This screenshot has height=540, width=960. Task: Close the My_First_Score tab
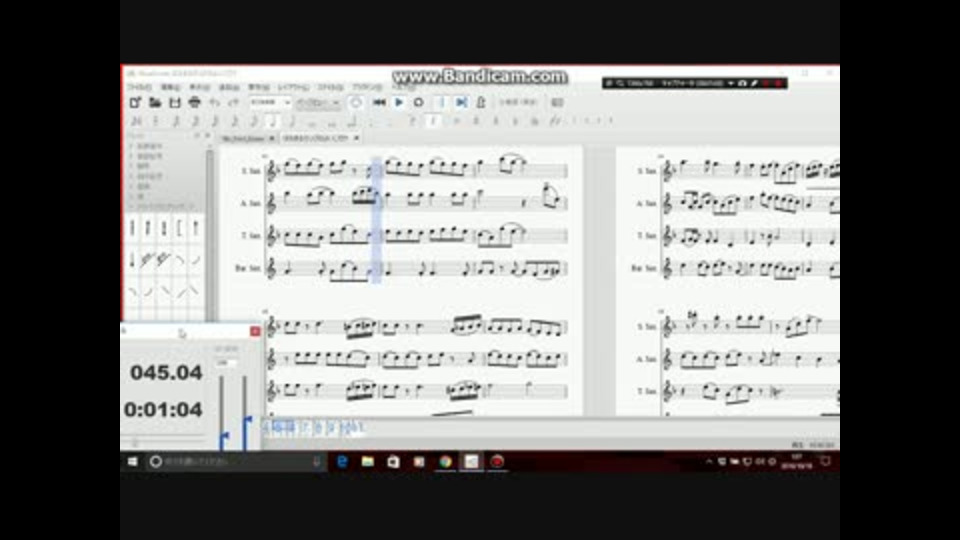point(272,138)
